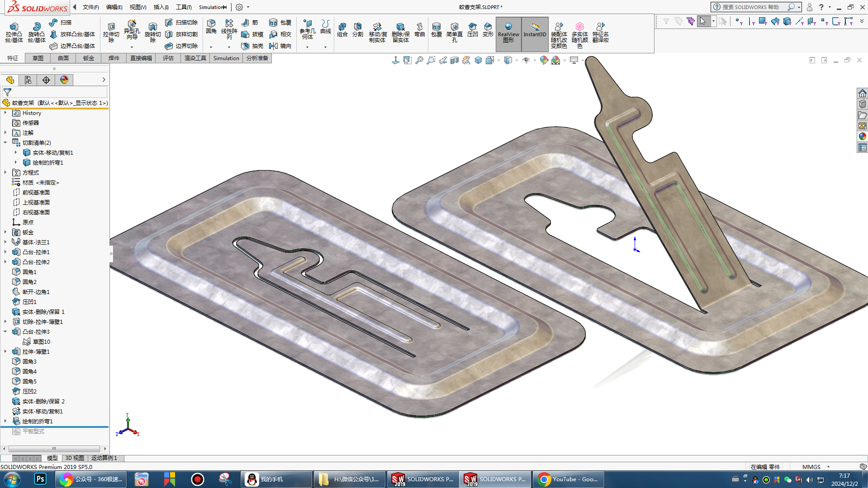The image size is (868, 488).
Task: Open the 插入(I) menu
Action: [161, 7]
